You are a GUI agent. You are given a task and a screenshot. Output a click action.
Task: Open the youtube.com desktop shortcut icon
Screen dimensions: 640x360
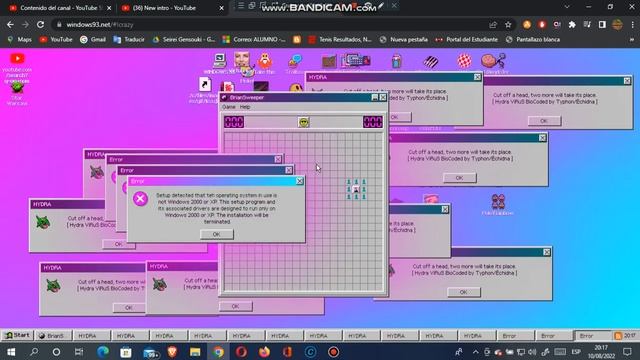pyautogui.click(x=17, y=59)
